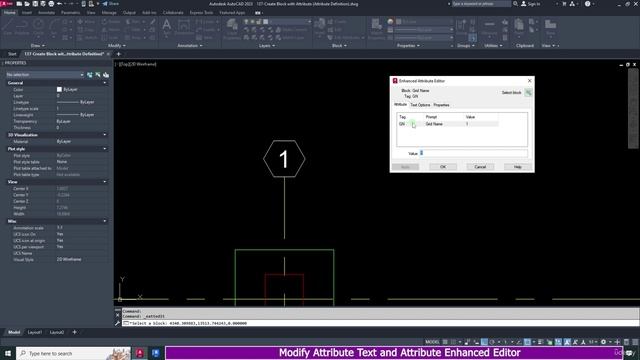
Task: Click the command line input field
Action: (380, 323)
